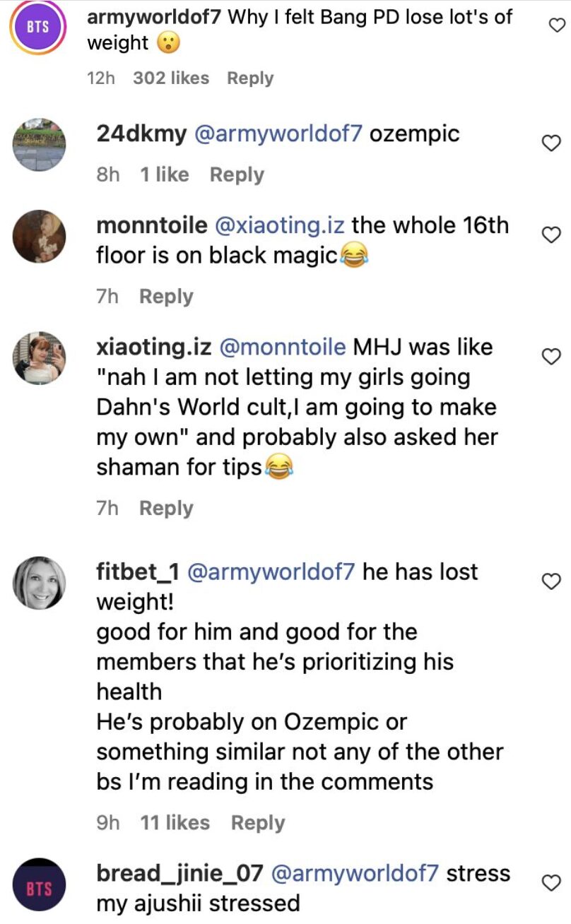View the 302 likes on armyworldof7's comment
Screen dimensions: 571x924
click(170, 78)
